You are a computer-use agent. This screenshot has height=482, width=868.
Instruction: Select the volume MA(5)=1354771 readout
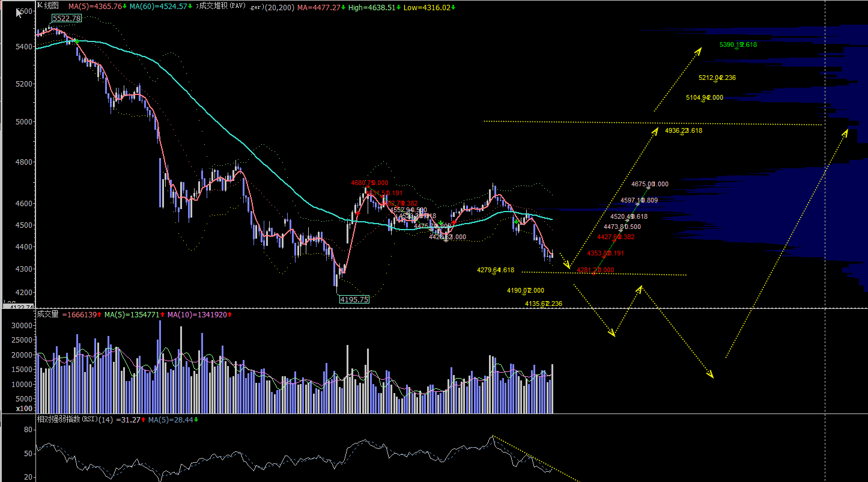133,314
